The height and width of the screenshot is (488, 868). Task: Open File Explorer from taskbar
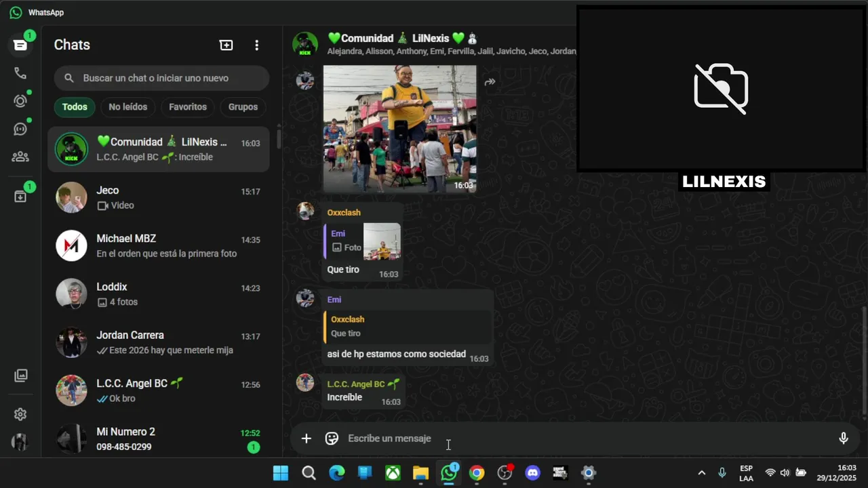[x=420, y=473]
